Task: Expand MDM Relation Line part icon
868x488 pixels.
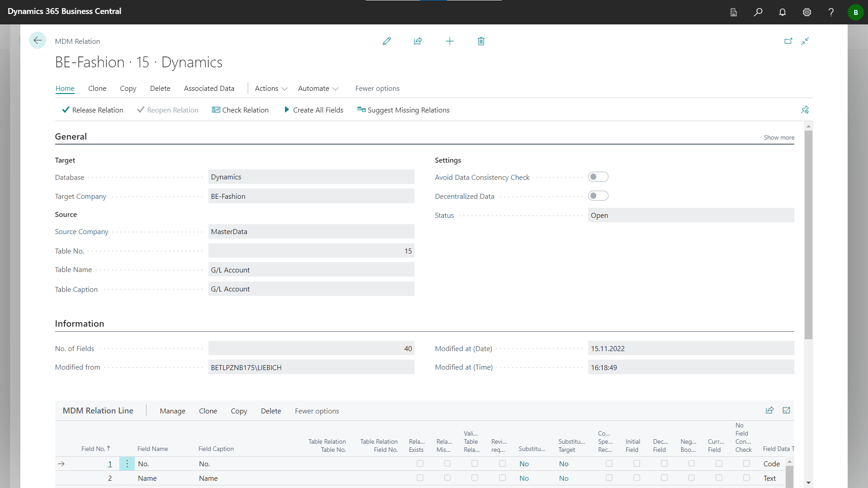Action: (786, 410)
